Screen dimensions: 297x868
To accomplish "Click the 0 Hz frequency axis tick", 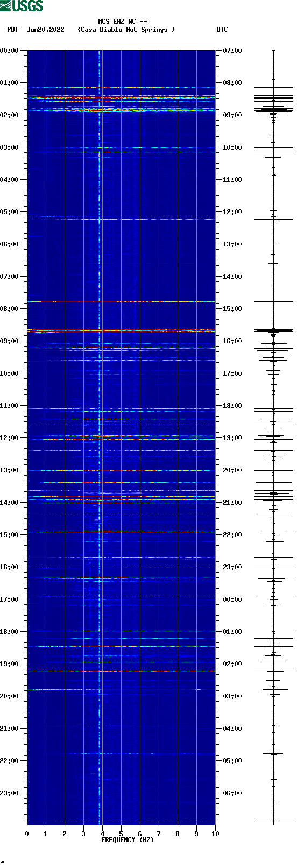I will [27, 834].
